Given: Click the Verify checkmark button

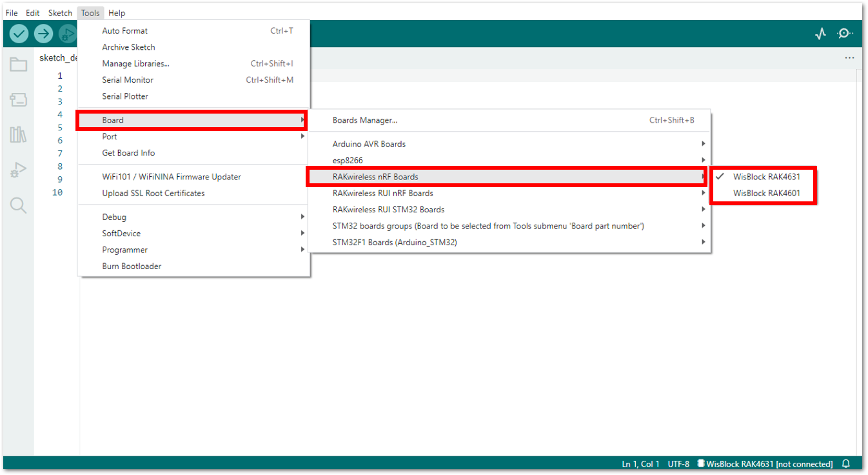Looking at the screenshot, I should [x=19, y=34].
